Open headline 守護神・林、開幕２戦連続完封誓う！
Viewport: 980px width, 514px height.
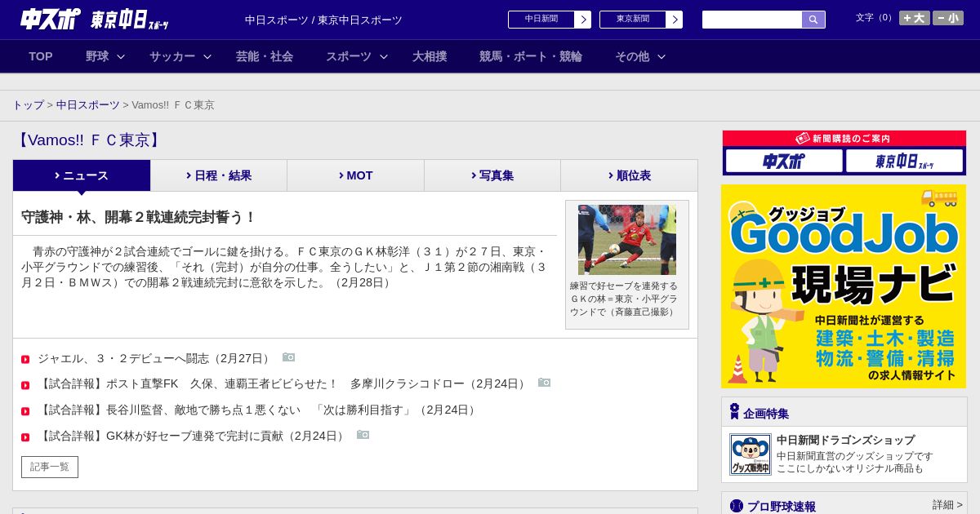click(139, 217)
